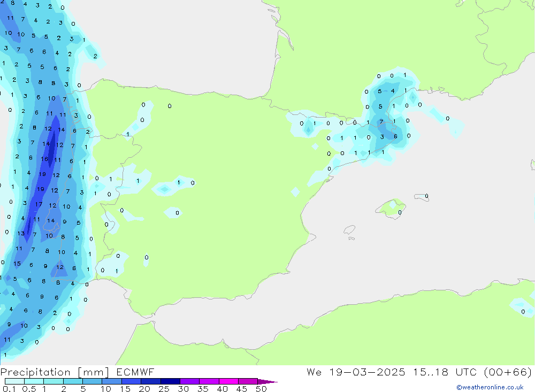Select the 35–40 mm legend swatch
535x392 pixels.
[209, 381]
